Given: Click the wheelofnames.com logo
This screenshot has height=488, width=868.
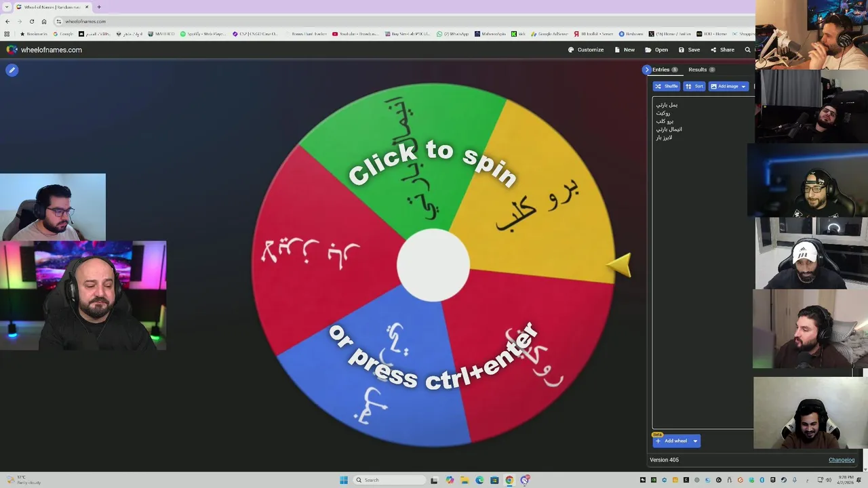Looking at the screenshot, I should (x=44, y=49).
